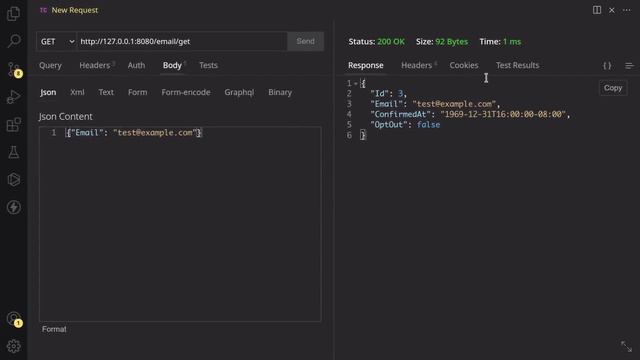Open the Testing flask icon
The width and height of the screenshot is (640, 360).
13,152
